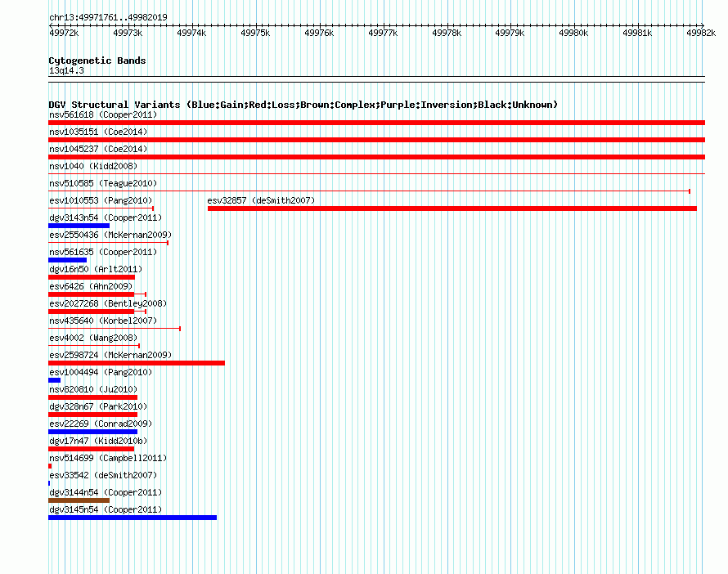Select the brown complex bar under dgv3144n54

coord(79,500)
